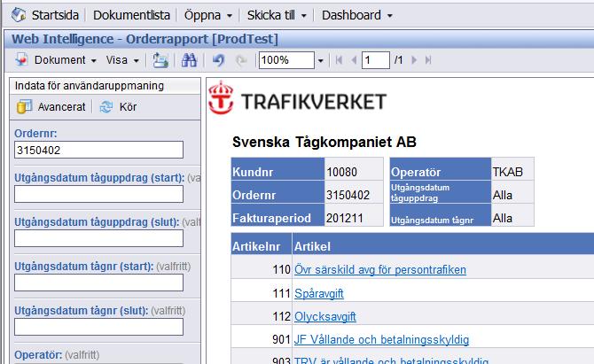Go to Startsida

55,15
